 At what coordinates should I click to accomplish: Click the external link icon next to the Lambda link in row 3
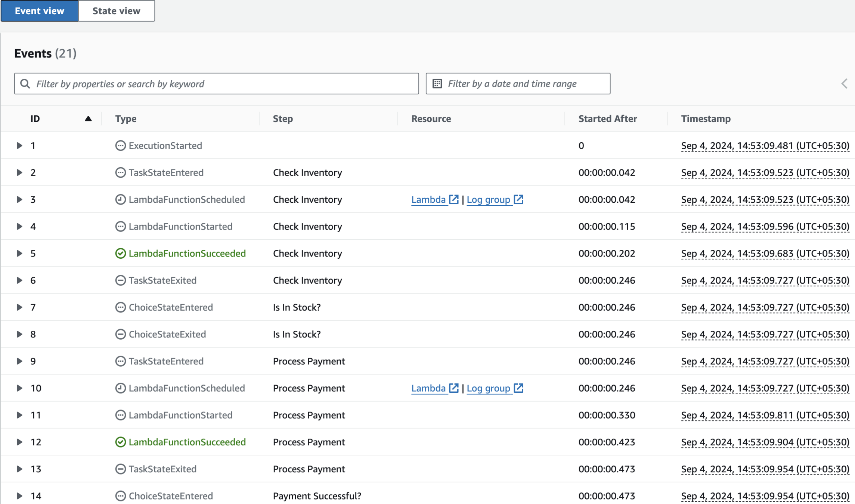(453, 199)
